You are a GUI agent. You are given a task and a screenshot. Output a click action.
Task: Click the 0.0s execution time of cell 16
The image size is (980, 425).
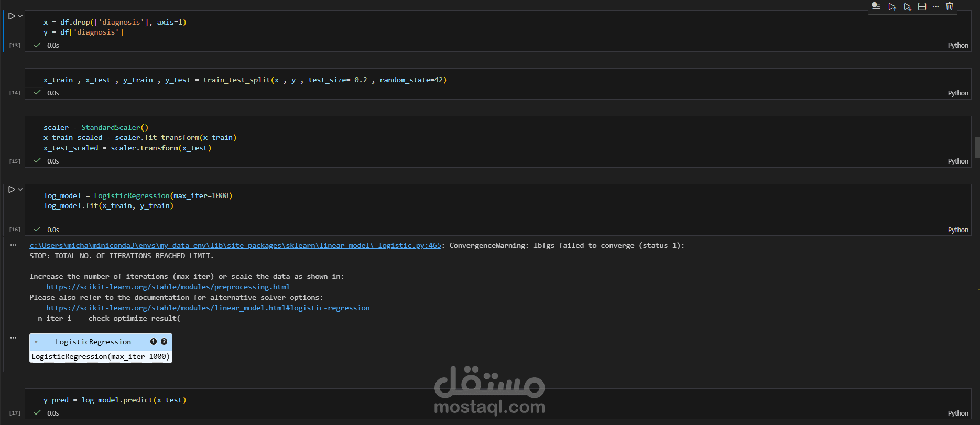pyautogui.click(x=53, y=230)
